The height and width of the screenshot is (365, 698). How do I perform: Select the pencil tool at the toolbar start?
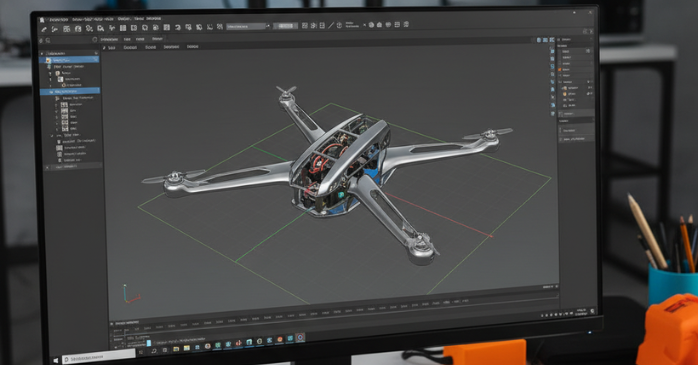44,29
